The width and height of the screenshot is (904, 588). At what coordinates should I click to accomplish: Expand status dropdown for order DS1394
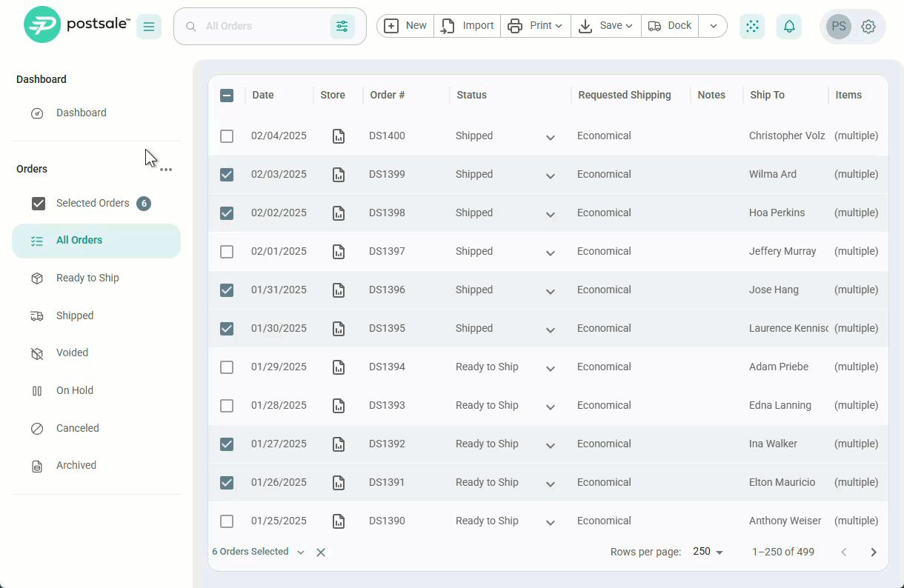point(551,368)
